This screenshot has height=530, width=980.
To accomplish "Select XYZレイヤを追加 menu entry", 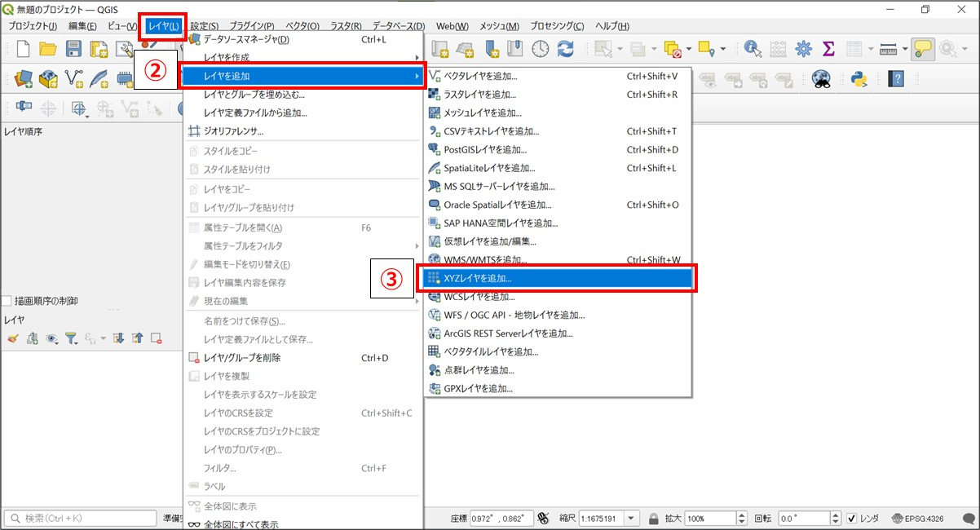I will pyautogui.click(x=558, y=278).
